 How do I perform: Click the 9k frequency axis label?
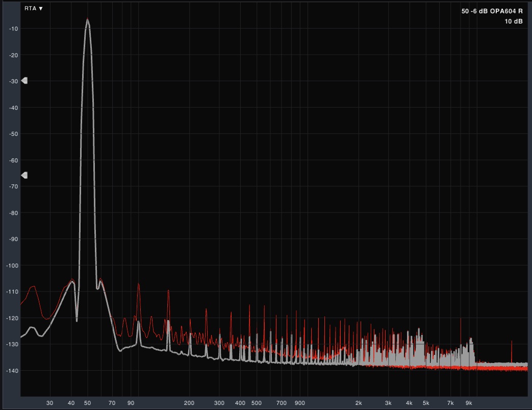click(x=469, y=403)
